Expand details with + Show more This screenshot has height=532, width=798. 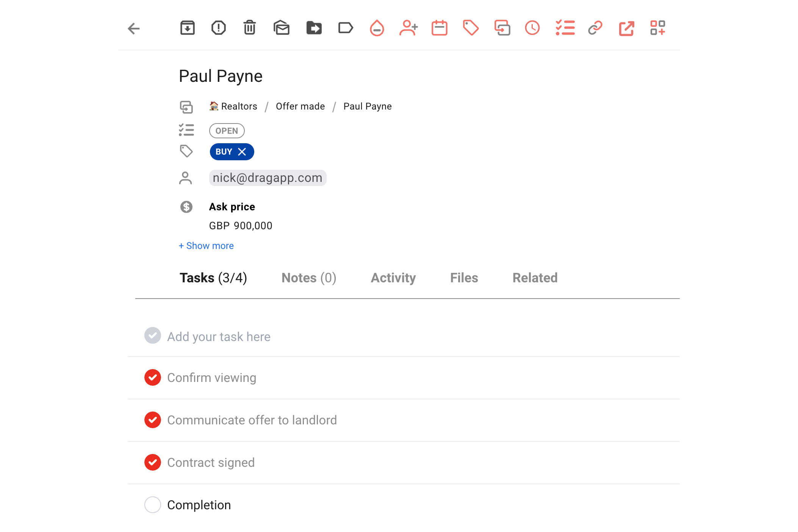[206, 246]
